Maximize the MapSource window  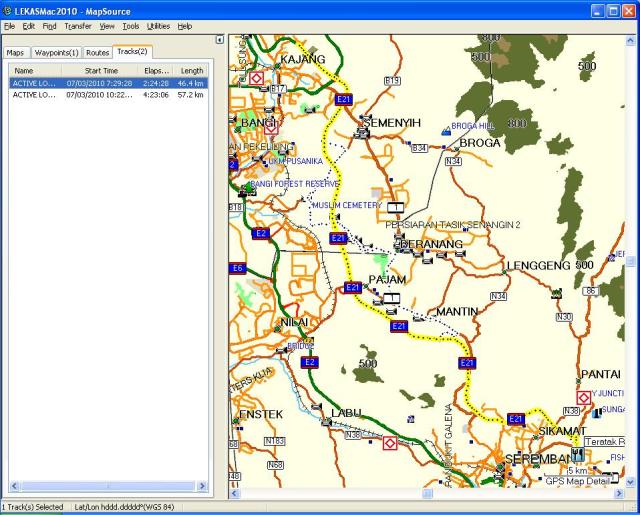[613, 11]
